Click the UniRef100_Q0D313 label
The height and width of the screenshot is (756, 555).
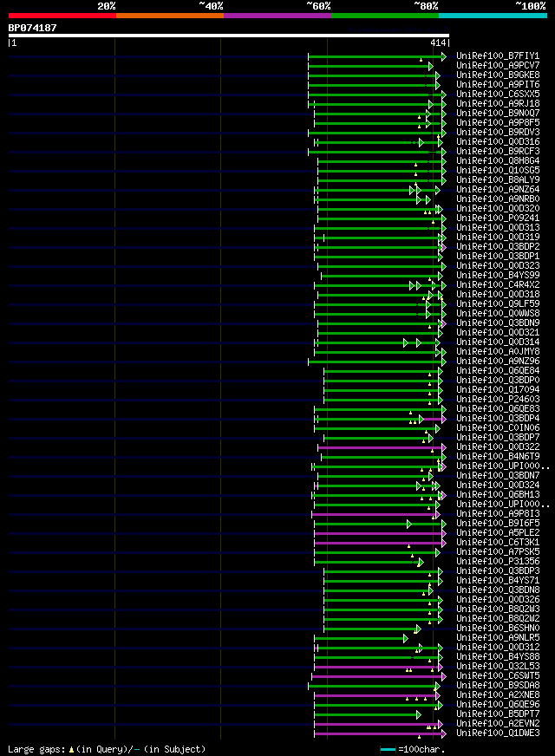point(498,228)
